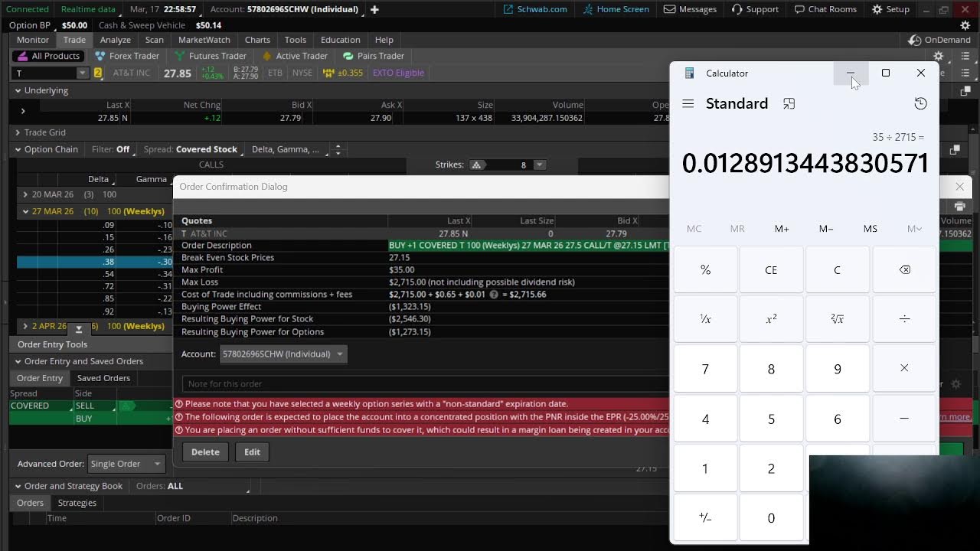This screenshot has width=980, height=551.
Task: Select the Futures Trader sub-tab
Action: coord(211,56)
